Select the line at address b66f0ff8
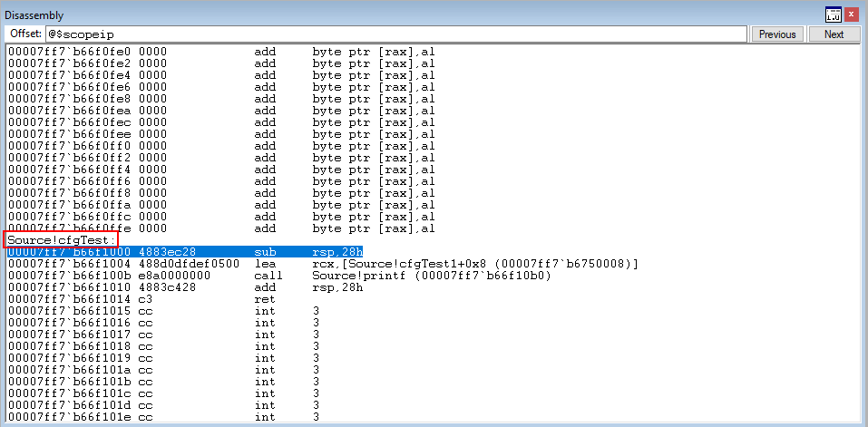 (221, 193)
